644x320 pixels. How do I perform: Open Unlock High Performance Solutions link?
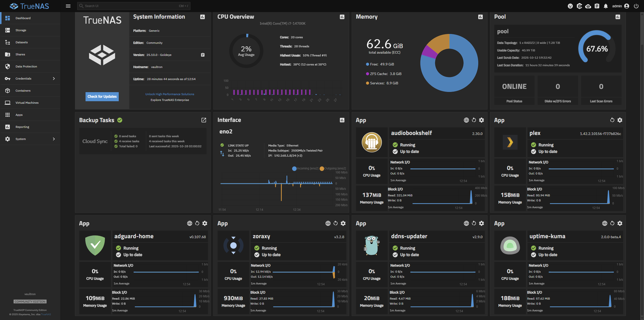pos(170,94)
